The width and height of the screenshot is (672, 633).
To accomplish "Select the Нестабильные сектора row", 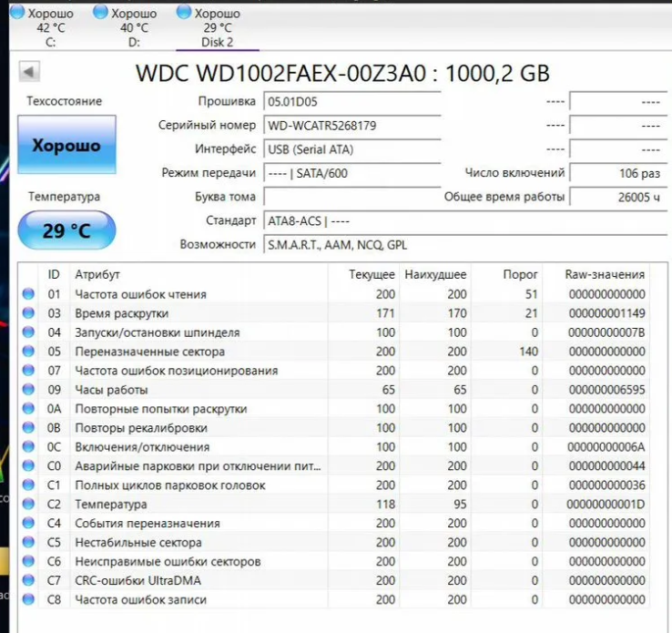I will tap(334, 542).
